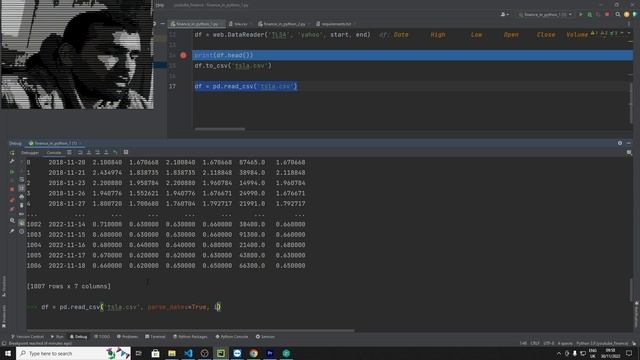Screen dimensions: 640x360
Task: Switch to the Console tab in the Debug panel
Action: (53, 152)
